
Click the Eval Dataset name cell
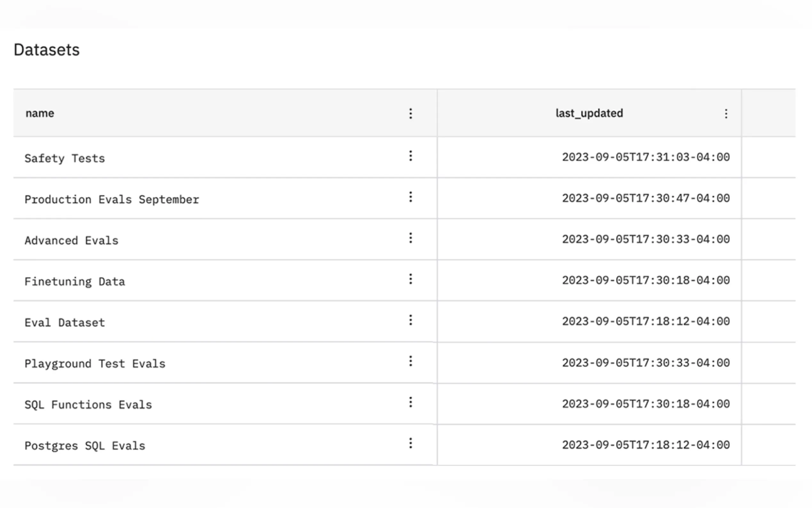point(65,322)
